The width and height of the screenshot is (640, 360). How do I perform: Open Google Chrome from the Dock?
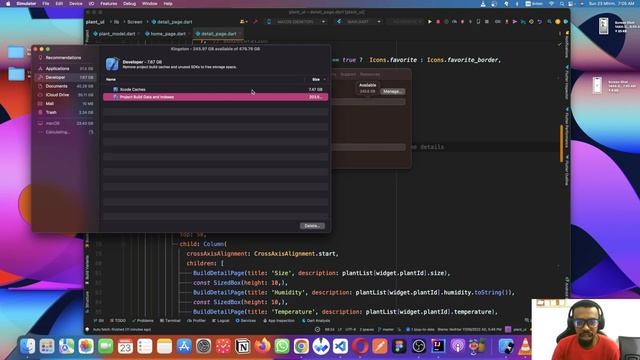pos(301,347)
